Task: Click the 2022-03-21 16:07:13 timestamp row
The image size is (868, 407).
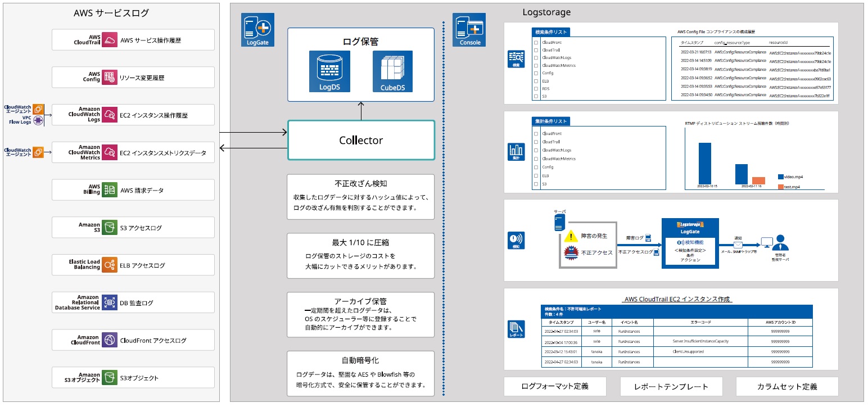Action: pos(696,53)
